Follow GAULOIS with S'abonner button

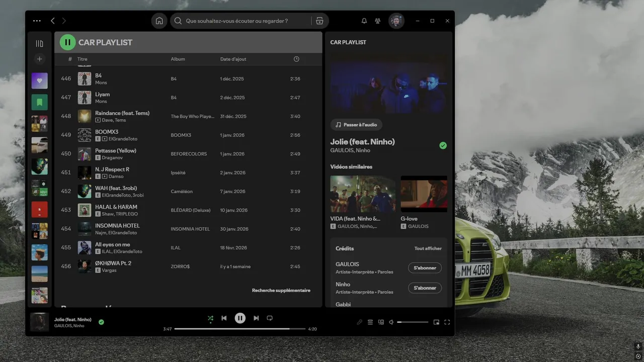point(425,268)
